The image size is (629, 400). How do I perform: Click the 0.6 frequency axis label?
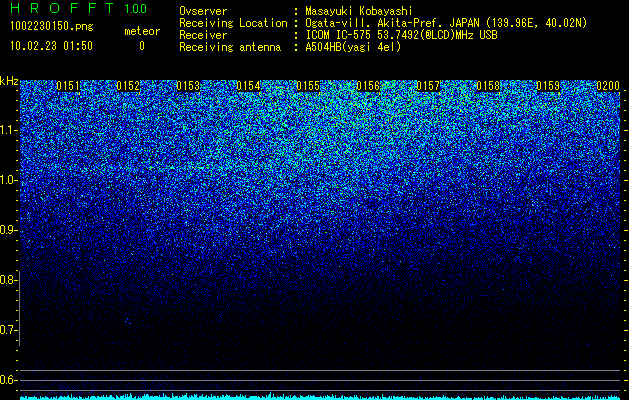pyautogui.click(x=9, y=380)
